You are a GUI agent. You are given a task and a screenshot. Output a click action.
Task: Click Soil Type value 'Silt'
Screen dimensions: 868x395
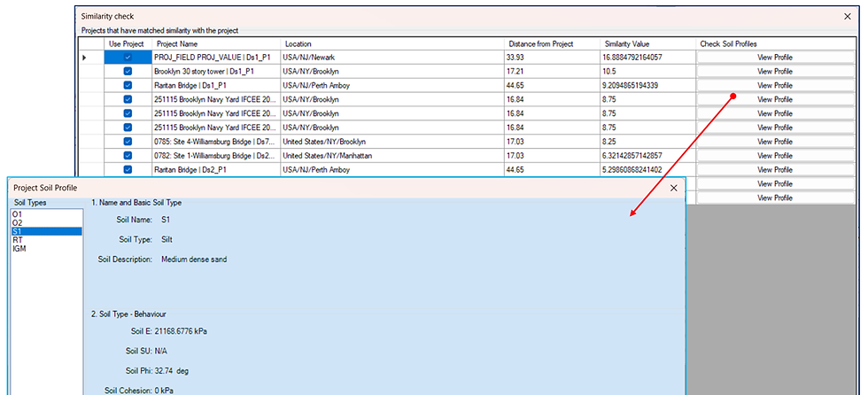pos(167,239)
